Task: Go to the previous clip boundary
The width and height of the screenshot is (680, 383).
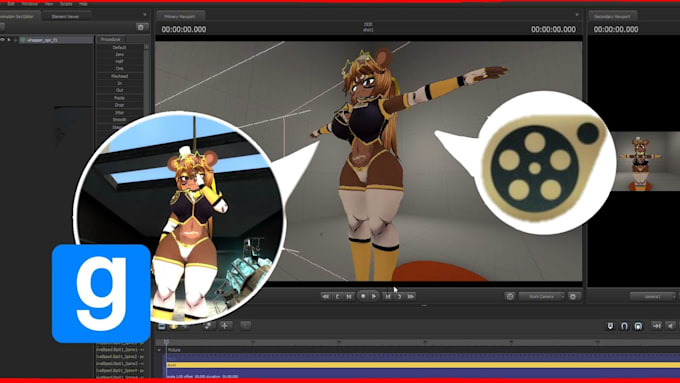Action: click(x=337, y=297)
